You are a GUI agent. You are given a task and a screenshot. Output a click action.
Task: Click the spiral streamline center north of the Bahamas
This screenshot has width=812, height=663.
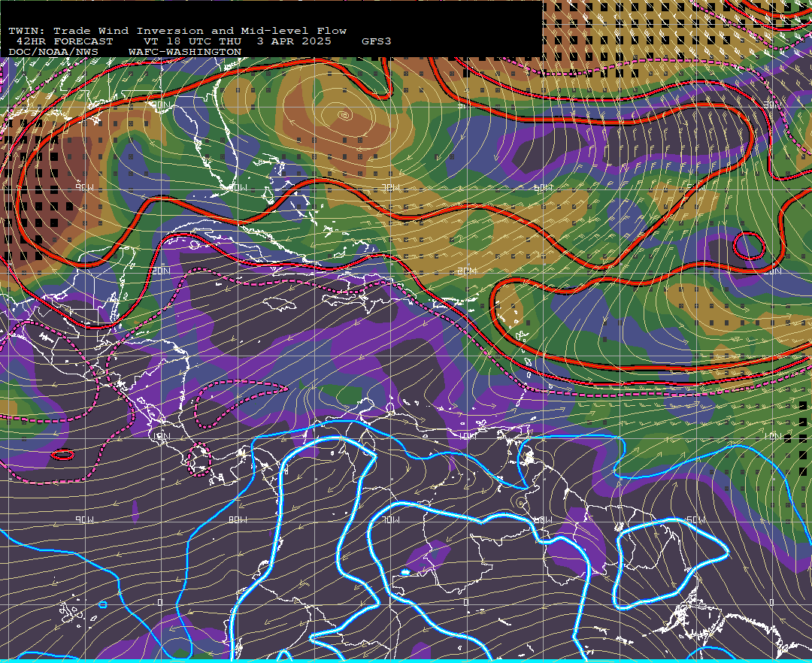344,115
